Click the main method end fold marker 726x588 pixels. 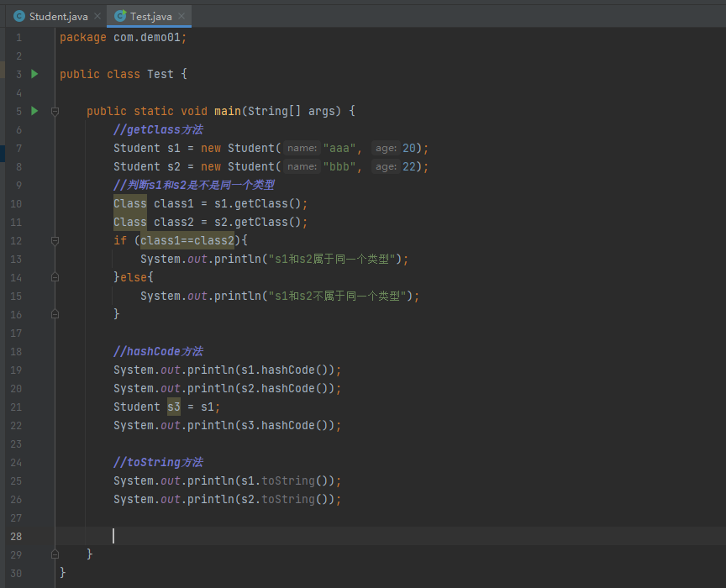(55, 554)
